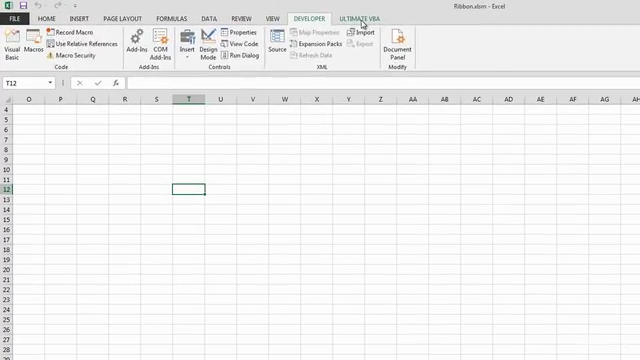Switch to the DATA tab
The height and width of the screenshot is (360, 640).
coord(209,19)
